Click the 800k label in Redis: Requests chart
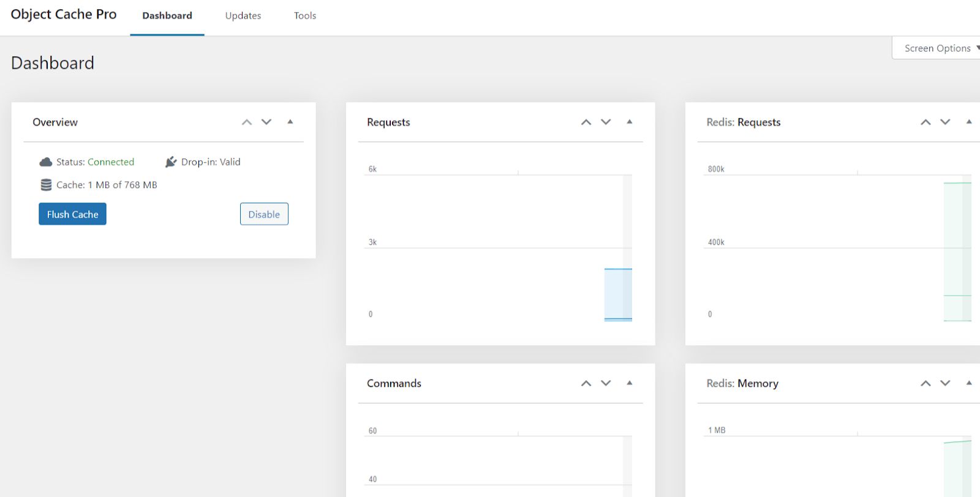 (716, 169)
